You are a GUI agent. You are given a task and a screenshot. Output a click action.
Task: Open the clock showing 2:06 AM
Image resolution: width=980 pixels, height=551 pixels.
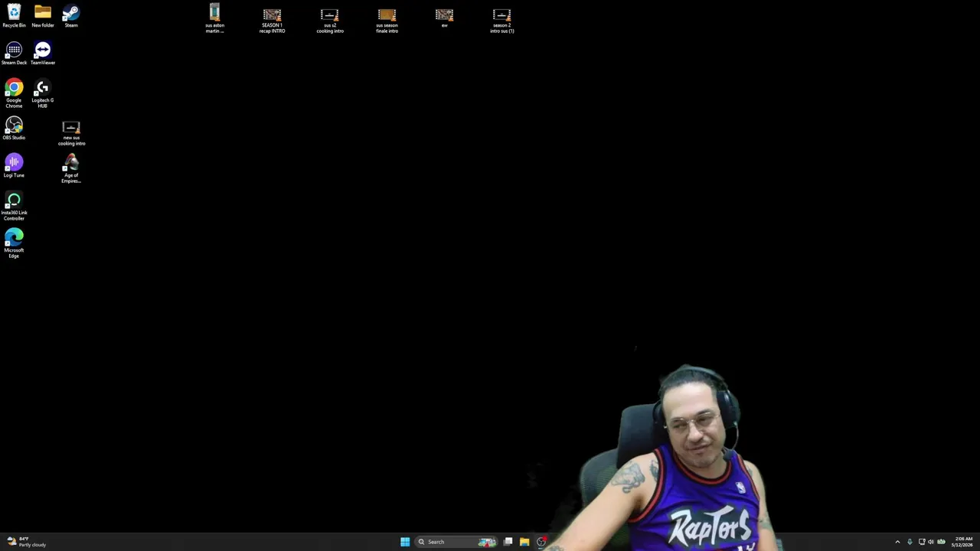click(963, 542)
